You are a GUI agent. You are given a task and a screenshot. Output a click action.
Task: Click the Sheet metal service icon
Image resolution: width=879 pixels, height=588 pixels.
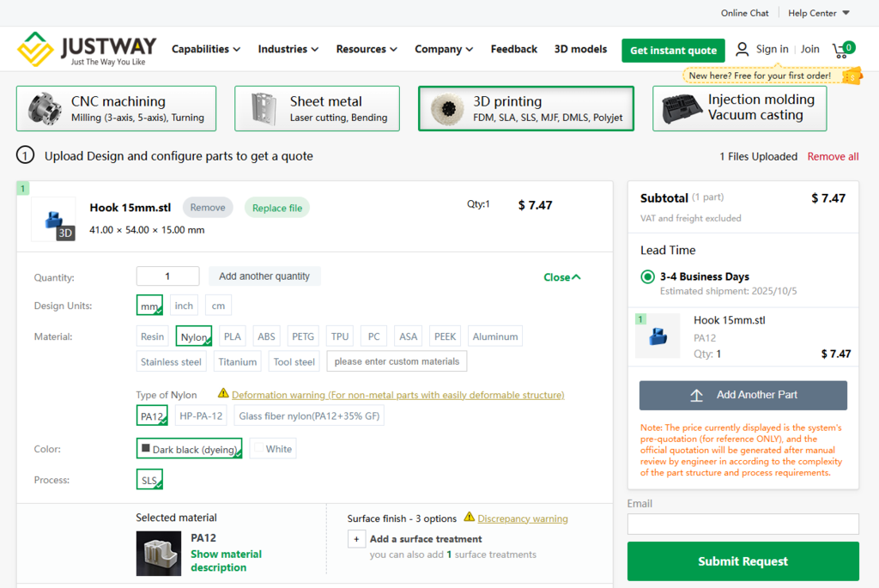point(262,109)
